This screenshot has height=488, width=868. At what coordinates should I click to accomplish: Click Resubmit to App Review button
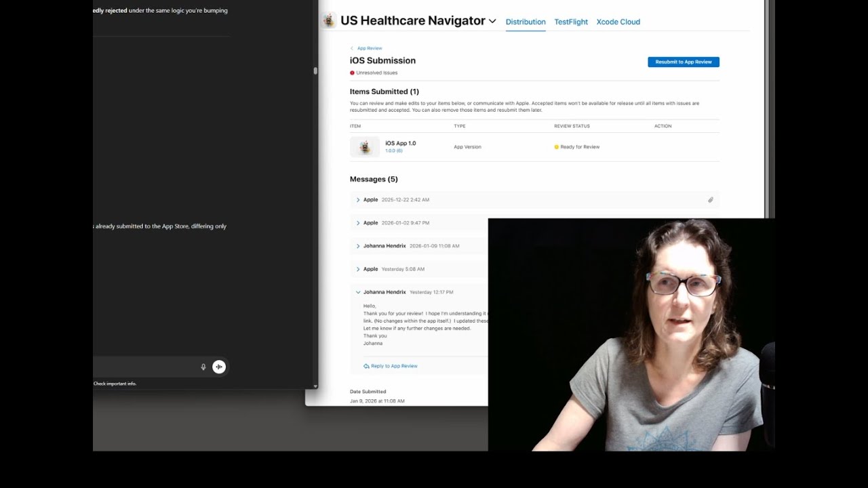click(x=684, y=62)
